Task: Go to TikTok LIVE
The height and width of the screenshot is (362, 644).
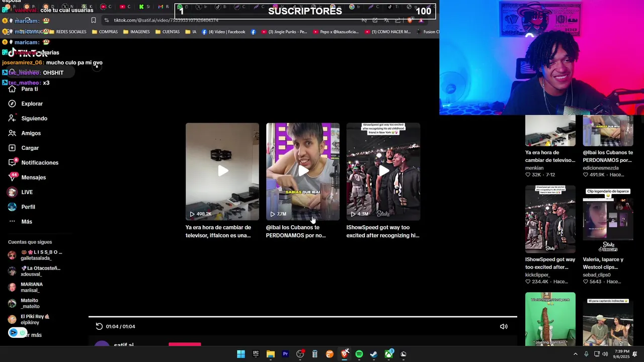Action: click(x=21, y=192)
